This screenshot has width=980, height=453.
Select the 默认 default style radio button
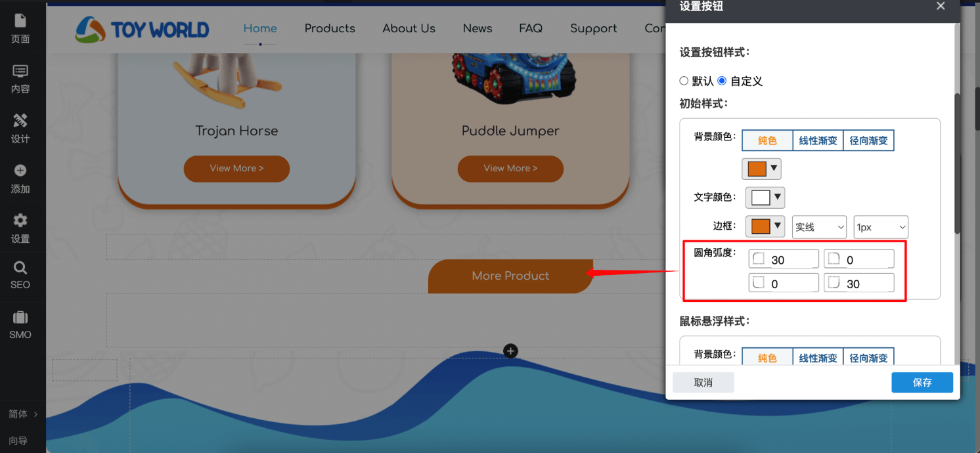click(683, 80)
